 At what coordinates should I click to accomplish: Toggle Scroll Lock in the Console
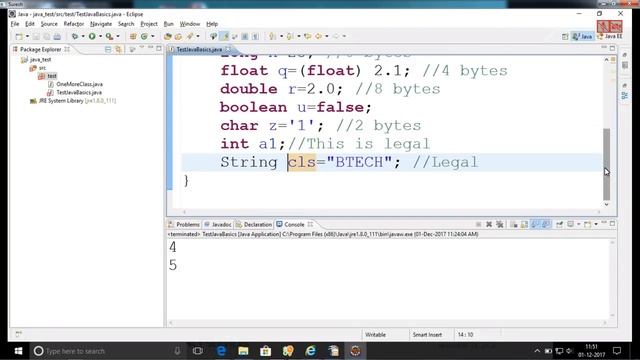[524, 224]
